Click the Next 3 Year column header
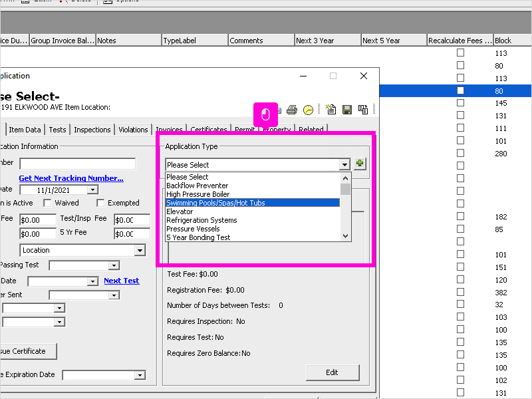Viewport: 532px width, 399px height. 327,41
